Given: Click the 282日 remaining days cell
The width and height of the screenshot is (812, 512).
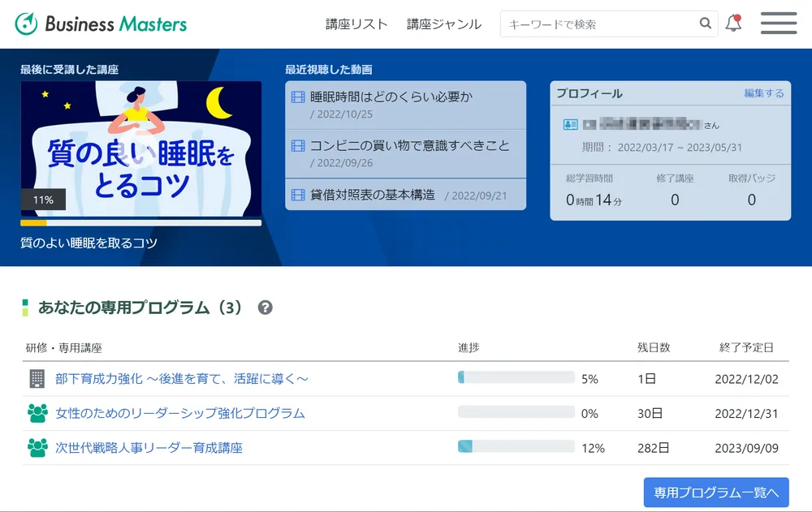Looking at the screenshot, I should coord(653,449).
